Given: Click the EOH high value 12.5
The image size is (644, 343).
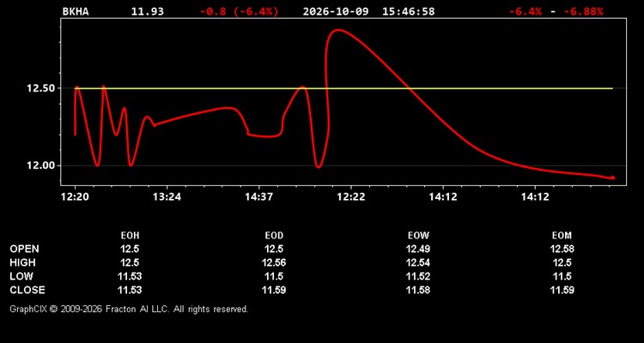Looking at the screenshot, I should point(130,262).
